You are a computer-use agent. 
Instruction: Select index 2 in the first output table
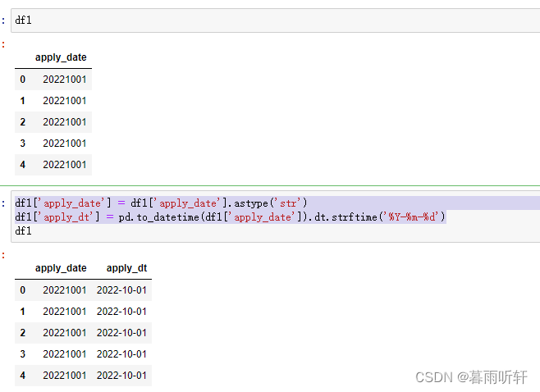(23, 122)
